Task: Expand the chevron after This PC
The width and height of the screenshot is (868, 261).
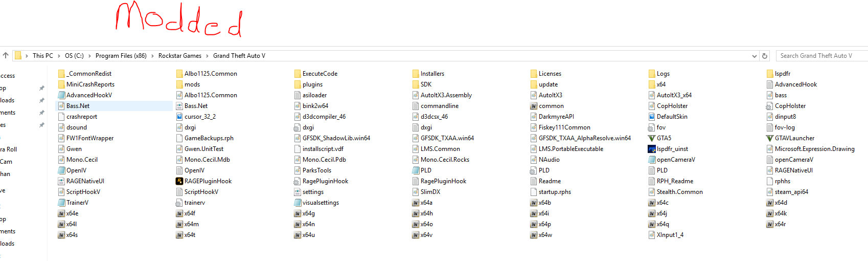Action: pyautogui.click(x=59, y=56)
